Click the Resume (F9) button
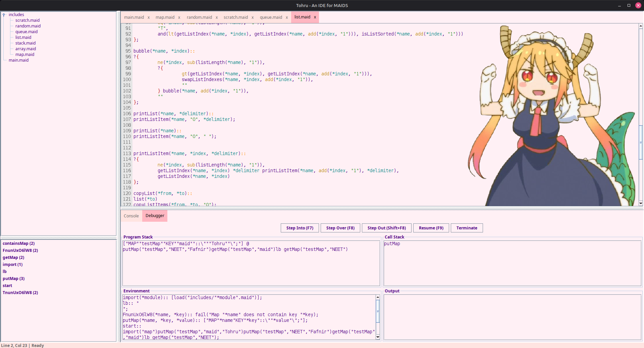 [431, 228]
